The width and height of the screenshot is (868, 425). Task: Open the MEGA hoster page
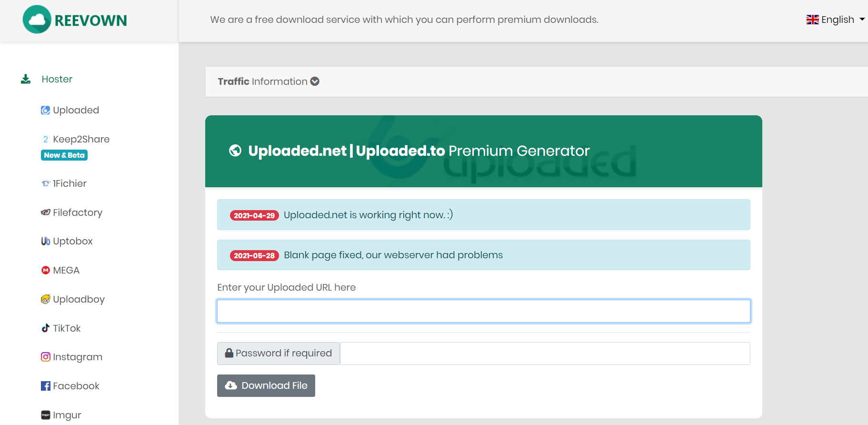[x=66, y=270]
